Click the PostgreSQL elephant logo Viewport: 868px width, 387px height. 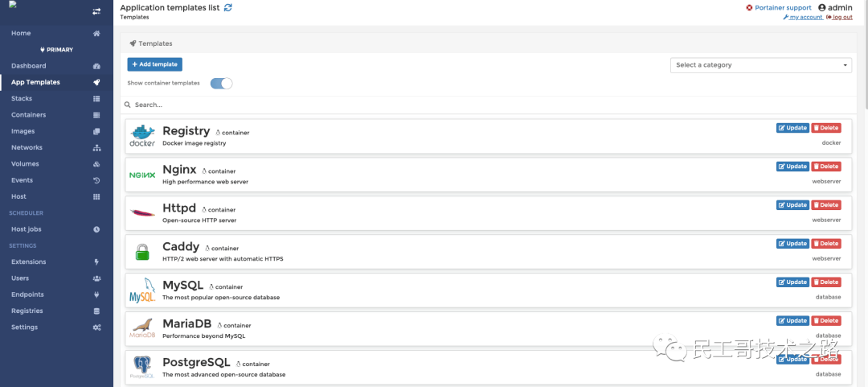coord(142,368)
